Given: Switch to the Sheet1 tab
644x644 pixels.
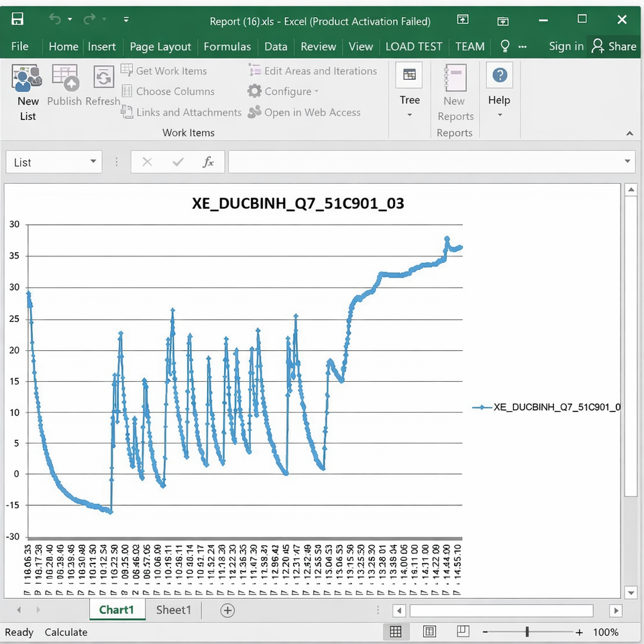Looking at the screenshot, I should coord(174,610).
